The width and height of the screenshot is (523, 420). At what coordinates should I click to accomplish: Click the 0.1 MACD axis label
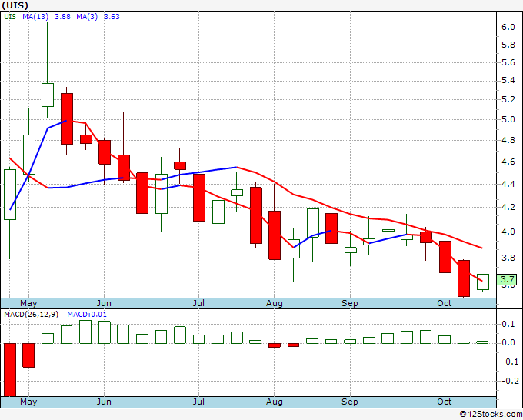(508, 325)
